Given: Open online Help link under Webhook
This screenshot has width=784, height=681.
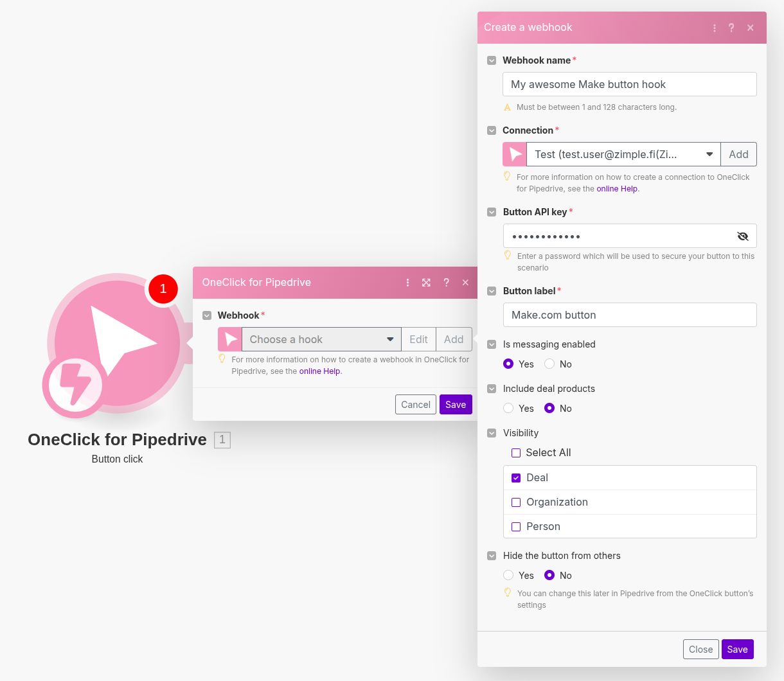Looking at the screenshot, I should [x=319, y=371].
